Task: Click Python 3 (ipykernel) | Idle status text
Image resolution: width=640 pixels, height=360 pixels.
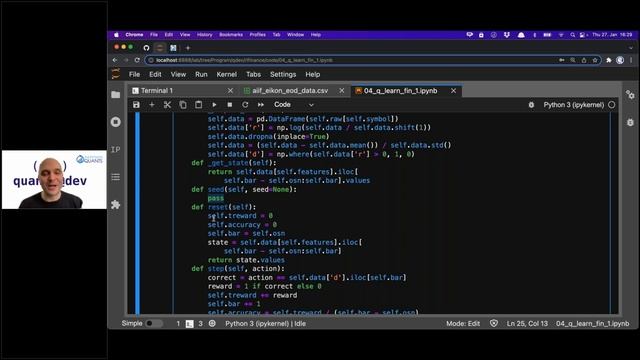Action: pos(265,324)
